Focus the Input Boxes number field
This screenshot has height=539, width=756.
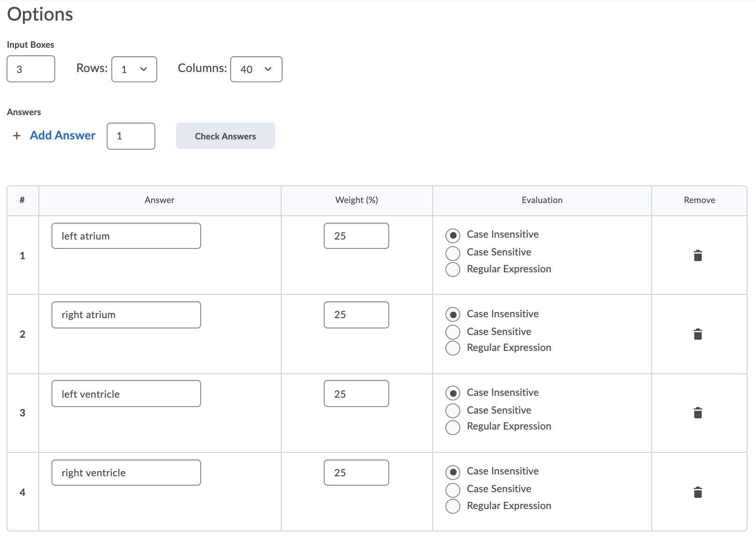31,69
